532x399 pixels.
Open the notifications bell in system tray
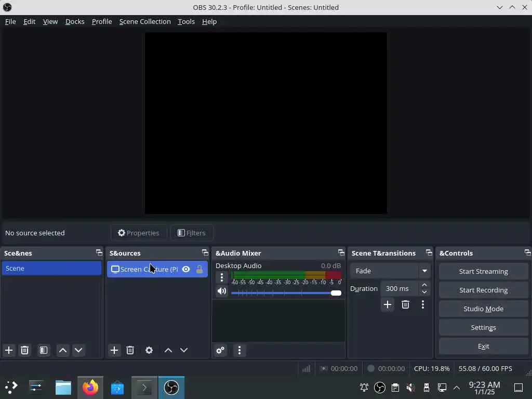(364, 388)
